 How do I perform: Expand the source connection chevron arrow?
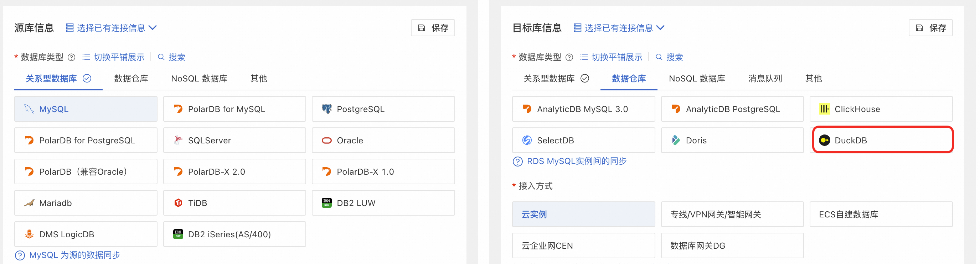click(153, 28)
